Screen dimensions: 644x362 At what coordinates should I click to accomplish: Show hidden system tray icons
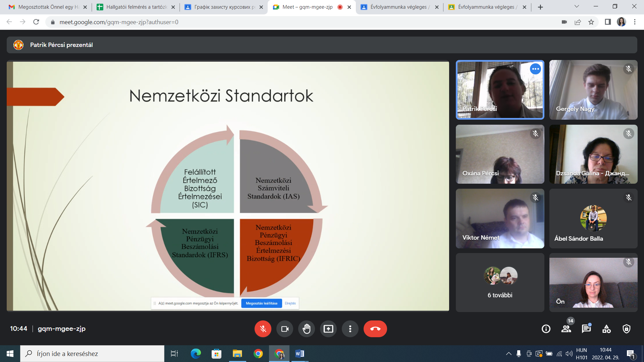508,354
